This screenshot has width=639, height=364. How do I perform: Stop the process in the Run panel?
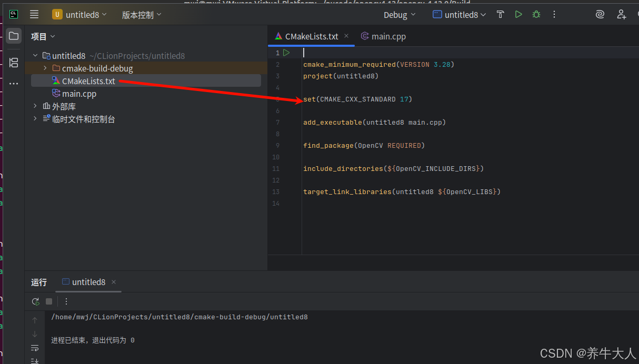49,301
